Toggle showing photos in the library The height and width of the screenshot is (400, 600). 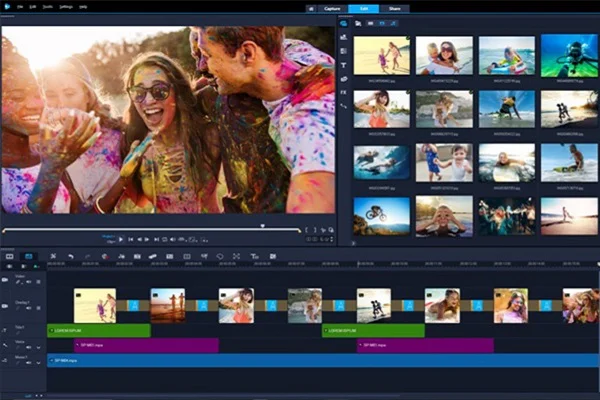pos(382,23)
